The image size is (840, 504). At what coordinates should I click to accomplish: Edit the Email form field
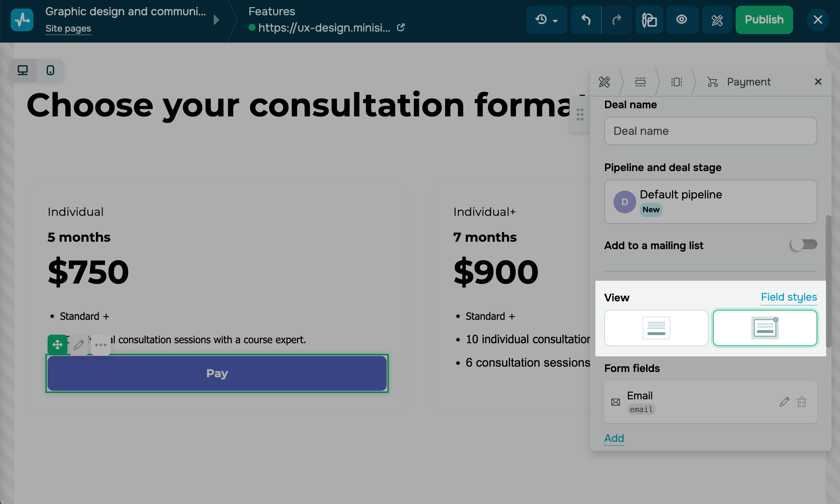click(x=784, y=402)
